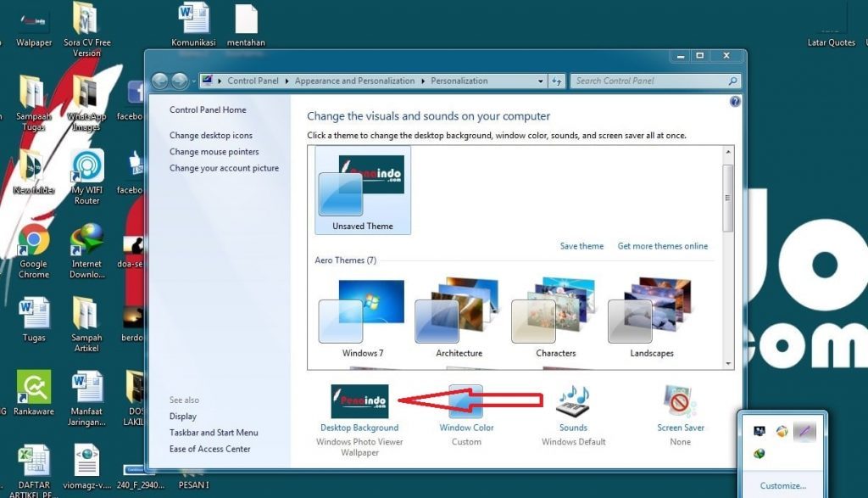
Task: Open help using the blue question mark
Action: click(x=735, y=101)
